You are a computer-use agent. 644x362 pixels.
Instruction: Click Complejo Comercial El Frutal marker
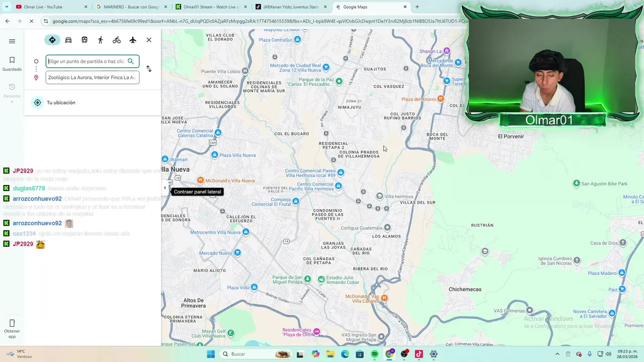(296, 201)
